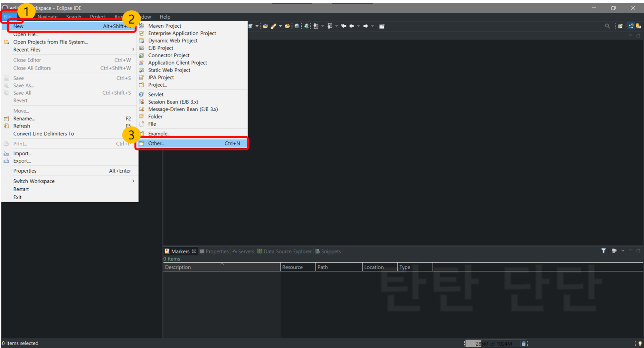Click the last edit location arrow icon
The image size is (644, 348).
tap(343, 26)
